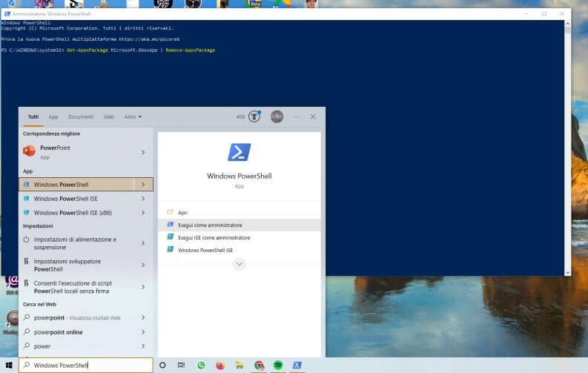
Task: Open the user profile avatar
Action: (x=277, y=116)
